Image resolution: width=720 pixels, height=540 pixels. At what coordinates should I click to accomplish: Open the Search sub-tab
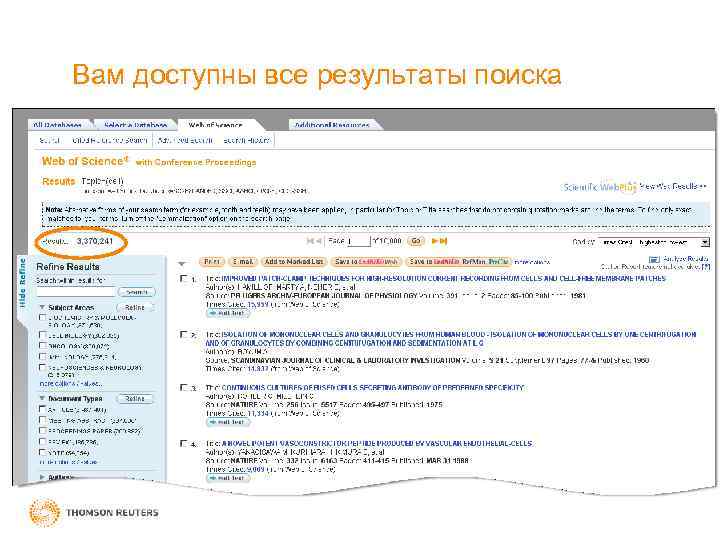pyautogui.click(x=50, y=141)
